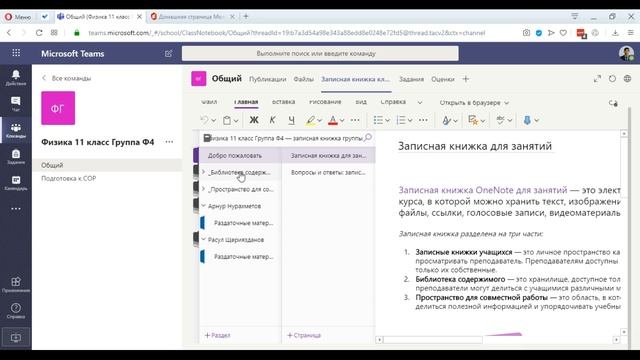Viewport: 640px width, 360px height.
Task: Apply yellow text highlight
Action: click(x=310, y=120)
